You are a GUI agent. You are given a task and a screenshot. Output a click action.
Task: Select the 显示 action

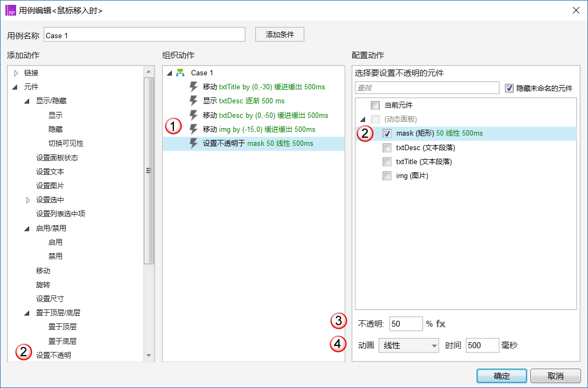pyautogui.click(x=55, y=115)
